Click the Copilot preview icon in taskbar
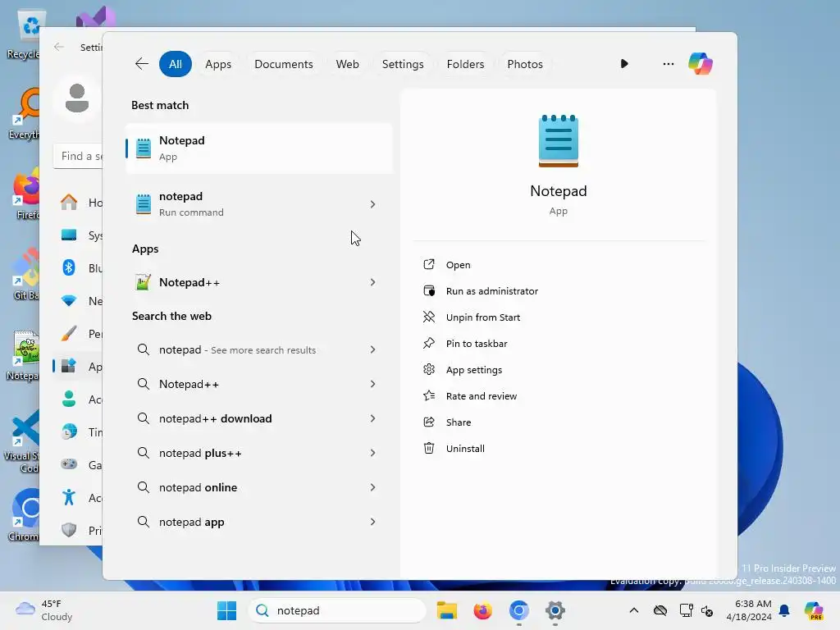Screen dimensions: 840x630 click(x=814, y=610)
